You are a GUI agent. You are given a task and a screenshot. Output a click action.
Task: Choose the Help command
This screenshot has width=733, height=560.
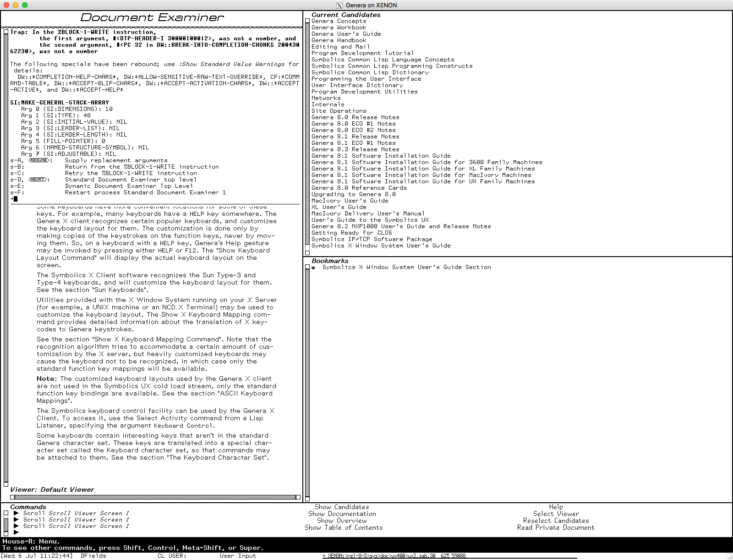coord(556,507)
